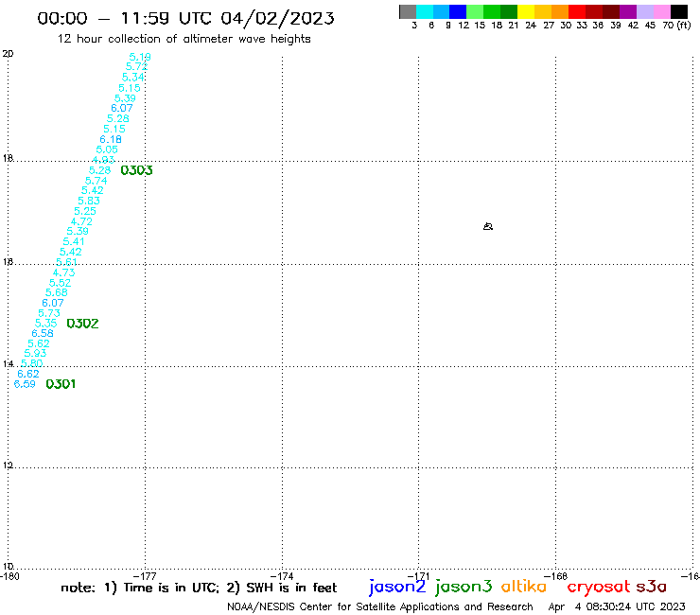Click wave height value 5.68
This screenshot has width=700, height=615.
coord(56,292)
